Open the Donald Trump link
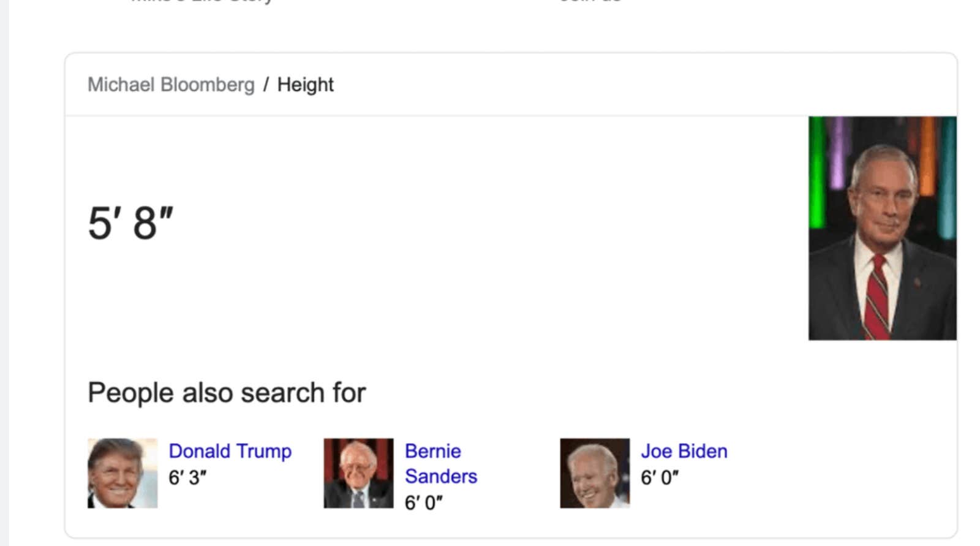980x546 pixels. [x=230, y=451]
